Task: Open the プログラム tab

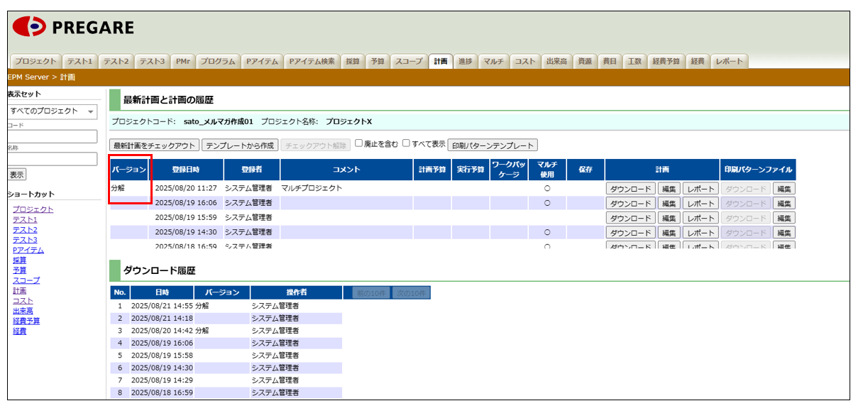Action: [x=217, y=62]
